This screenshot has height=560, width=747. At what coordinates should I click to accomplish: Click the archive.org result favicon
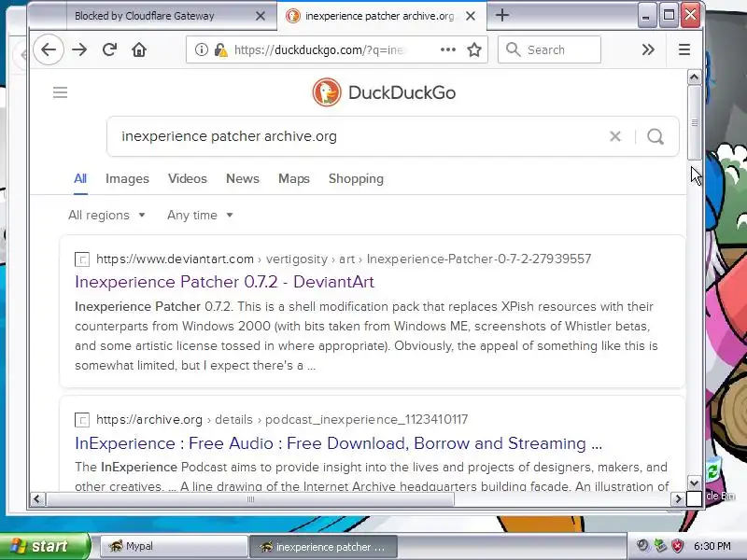point(82,420)
